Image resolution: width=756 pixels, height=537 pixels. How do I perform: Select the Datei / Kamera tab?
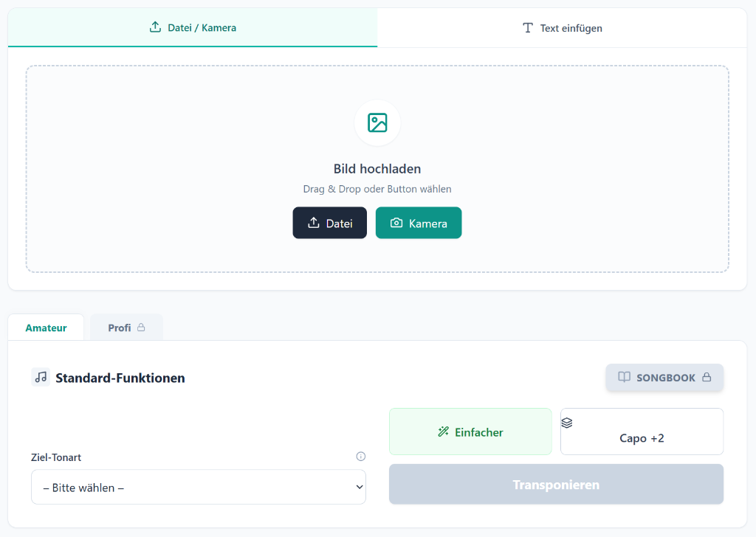pos(192,27)
